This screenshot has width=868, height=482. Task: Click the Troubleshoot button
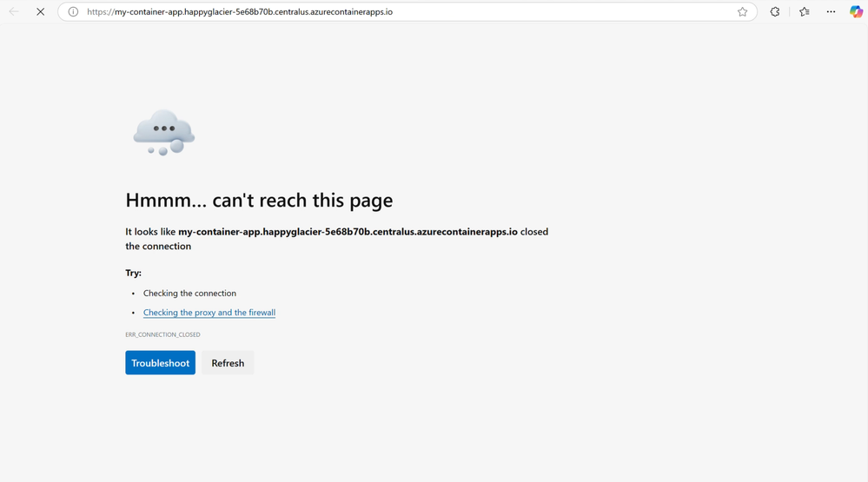[x=160, y=363]
